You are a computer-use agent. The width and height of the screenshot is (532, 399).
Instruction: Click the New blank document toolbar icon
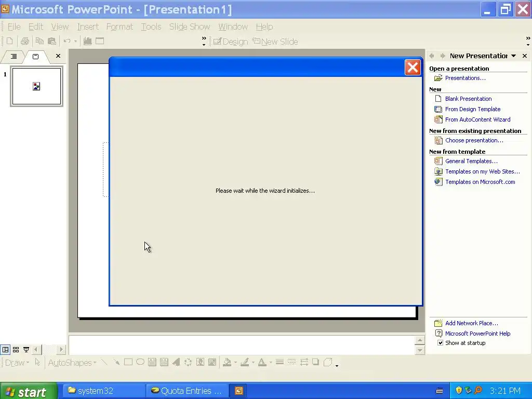9,41
